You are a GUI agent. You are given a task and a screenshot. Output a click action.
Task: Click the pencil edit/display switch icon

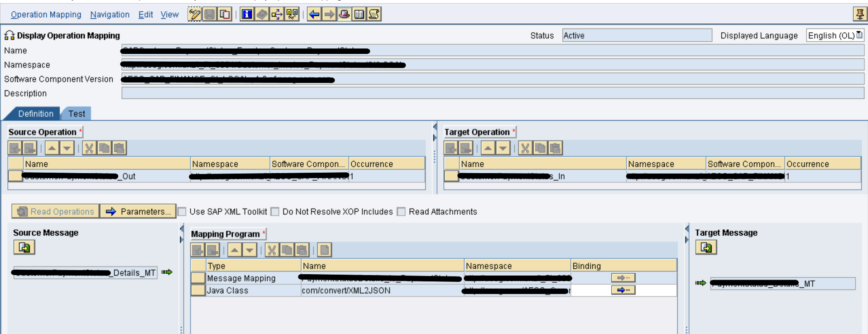[195, 15]
